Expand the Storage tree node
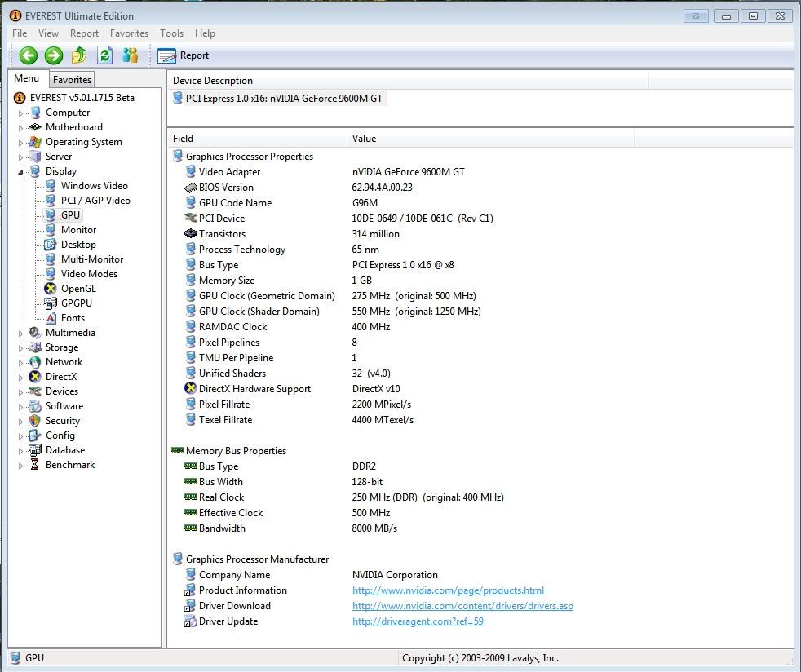 (x=20, y=348)
